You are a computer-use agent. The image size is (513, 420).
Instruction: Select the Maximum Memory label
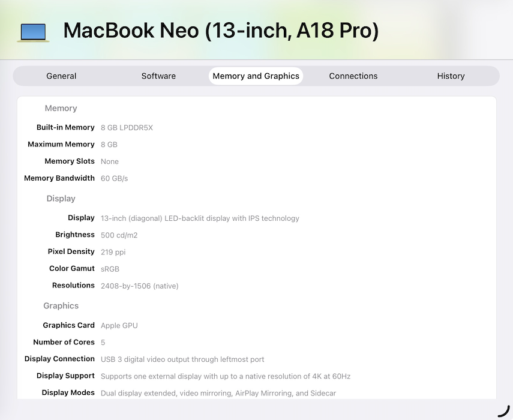(61, 144)
